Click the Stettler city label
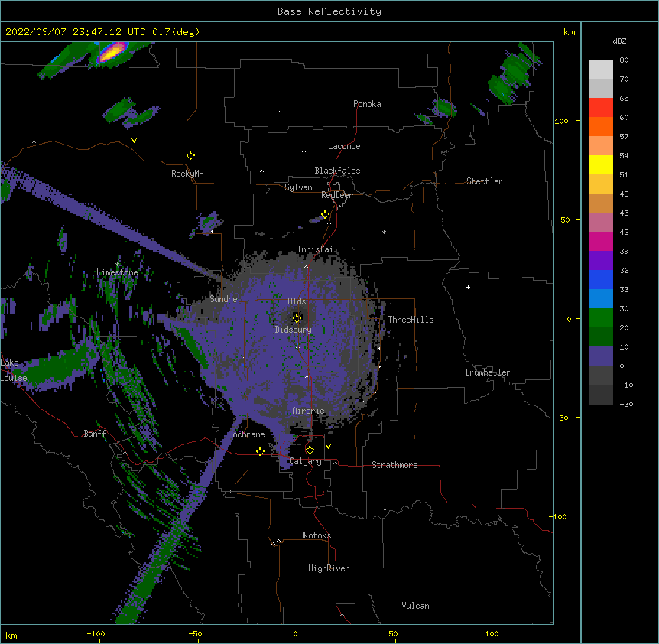The width and height of the screenshot is (659, 644). pos(485,181)
